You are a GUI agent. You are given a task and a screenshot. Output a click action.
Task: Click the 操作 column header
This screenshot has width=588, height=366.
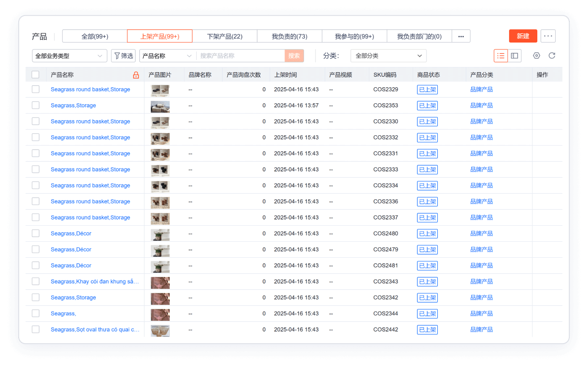(542, 75)
